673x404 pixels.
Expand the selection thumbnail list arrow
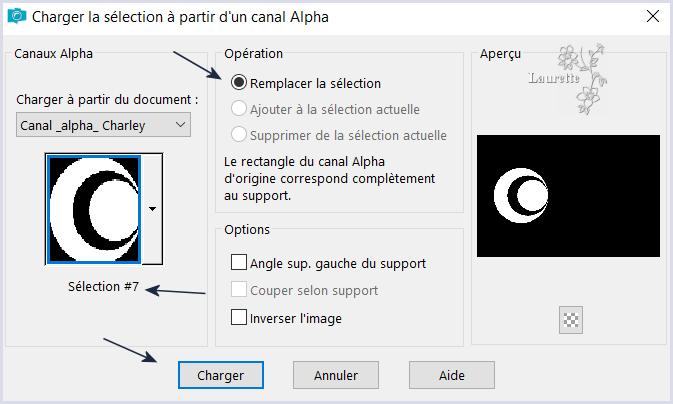152,209
